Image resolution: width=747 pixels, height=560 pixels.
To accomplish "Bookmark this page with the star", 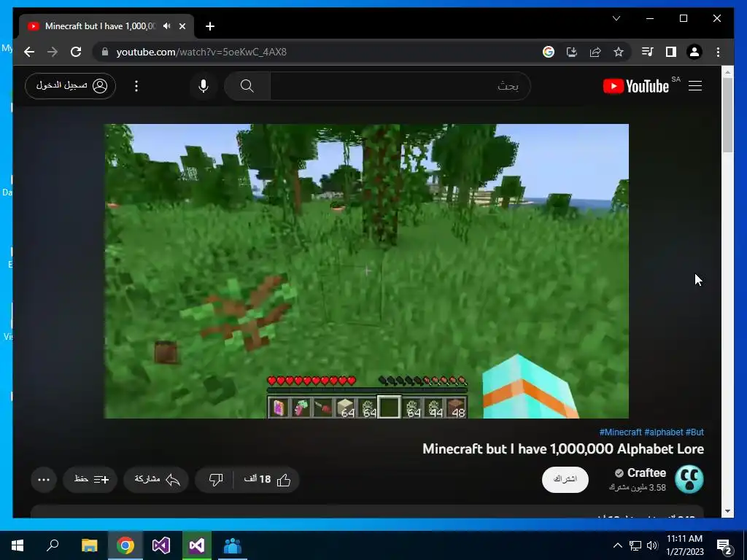I will pos(619,52).
